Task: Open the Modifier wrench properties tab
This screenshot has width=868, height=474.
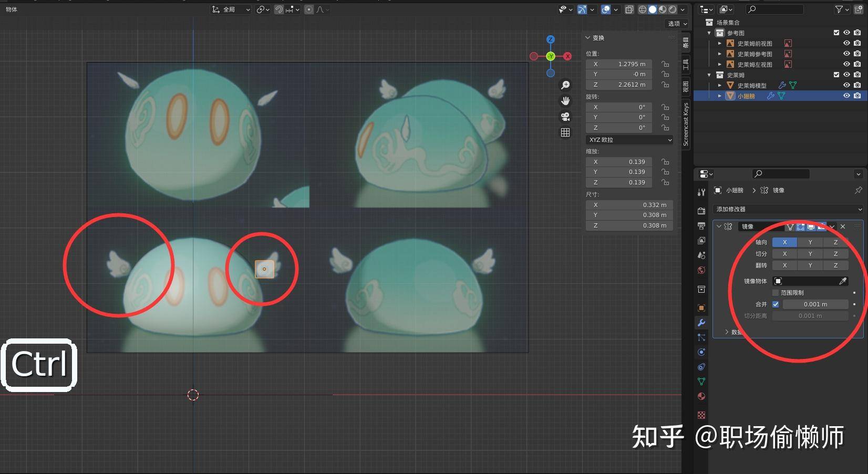Action: pyautogui.click(x=701, y=322)
